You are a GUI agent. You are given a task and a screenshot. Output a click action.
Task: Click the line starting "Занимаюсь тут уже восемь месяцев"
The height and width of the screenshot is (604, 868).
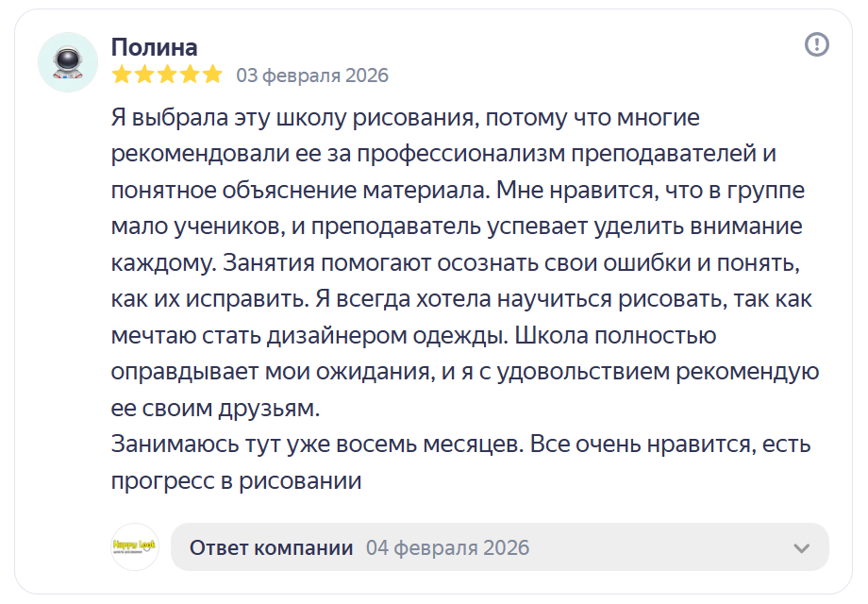pyautogui.click(x=460, y=444)
